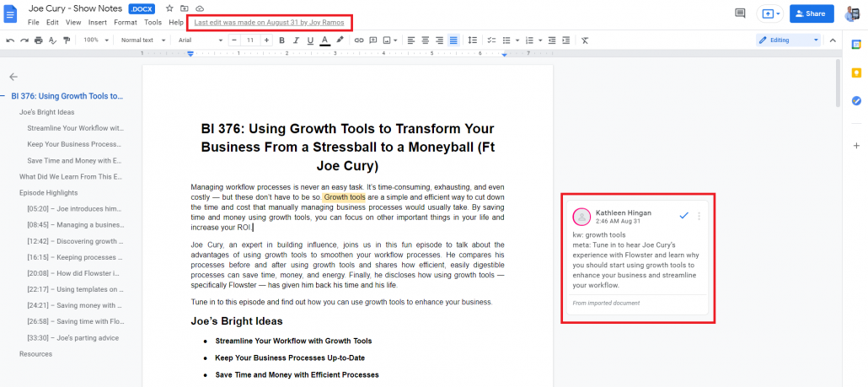Decrease font size with minus button
The image size is (868, 387).
(x=234, y=40)
